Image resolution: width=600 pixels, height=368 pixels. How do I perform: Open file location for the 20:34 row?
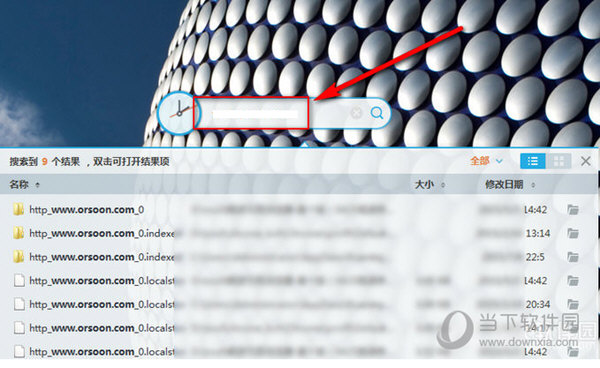point(573,304)
